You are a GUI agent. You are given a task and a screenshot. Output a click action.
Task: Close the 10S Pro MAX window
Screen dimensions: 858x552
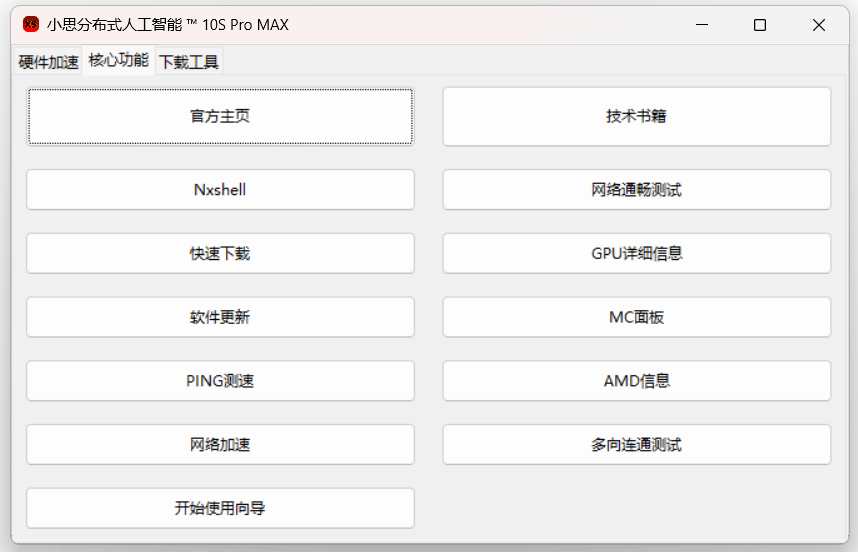tap(819, 25)
